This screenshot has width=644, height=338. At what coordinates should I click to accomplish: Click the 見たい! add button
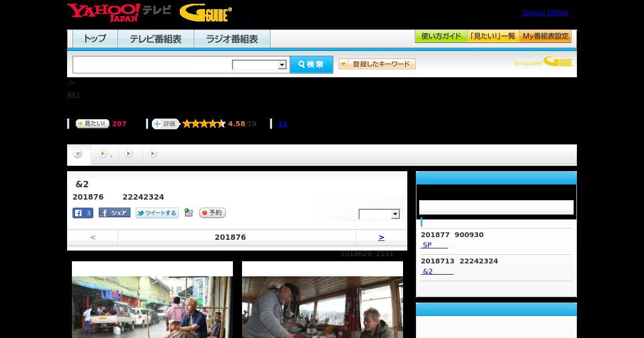(92, 123)
